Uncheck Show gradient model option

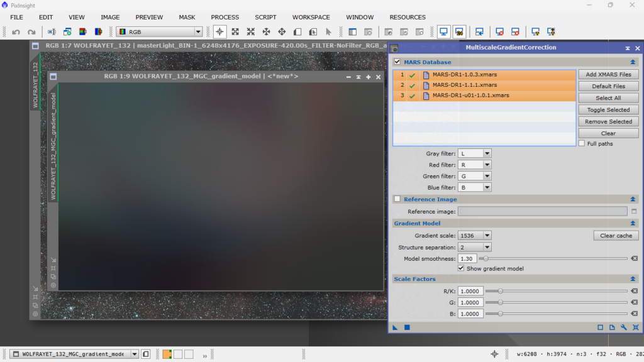(461, 268)
